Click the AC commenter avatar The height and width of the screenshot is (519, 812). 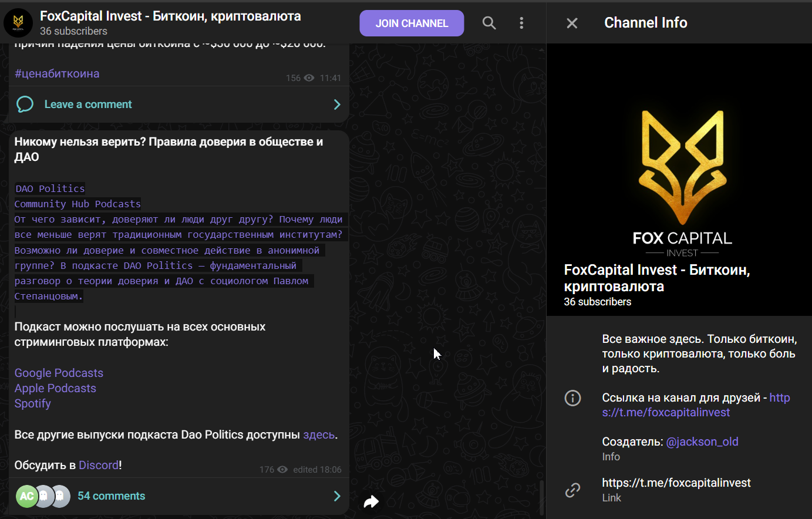coord(26,496)
